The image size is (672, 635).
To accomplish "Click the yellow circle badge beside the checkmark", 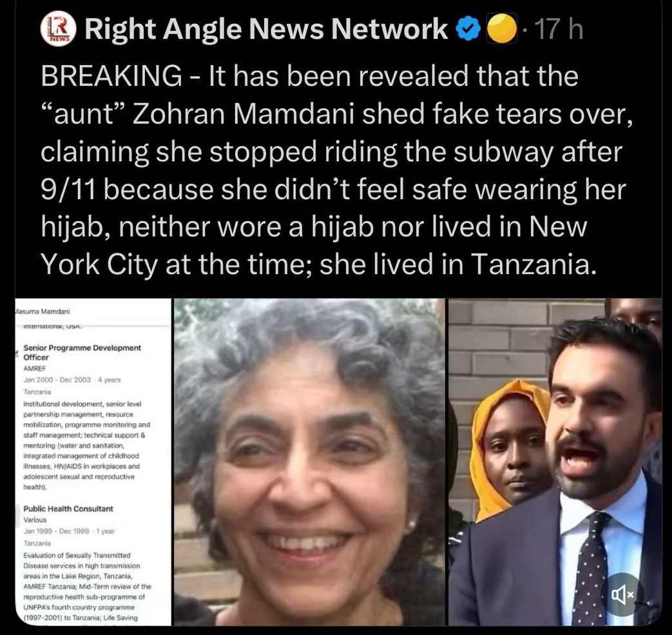I will click(x=501, y=28).
